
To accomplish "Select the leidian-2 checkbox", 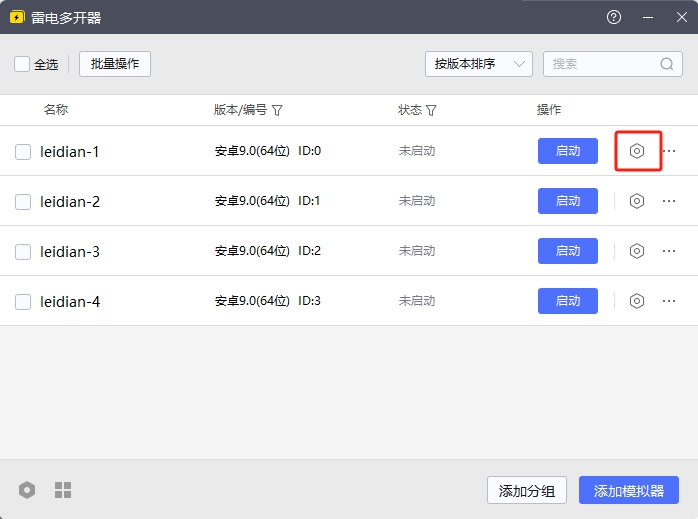I will click(23, 202).
